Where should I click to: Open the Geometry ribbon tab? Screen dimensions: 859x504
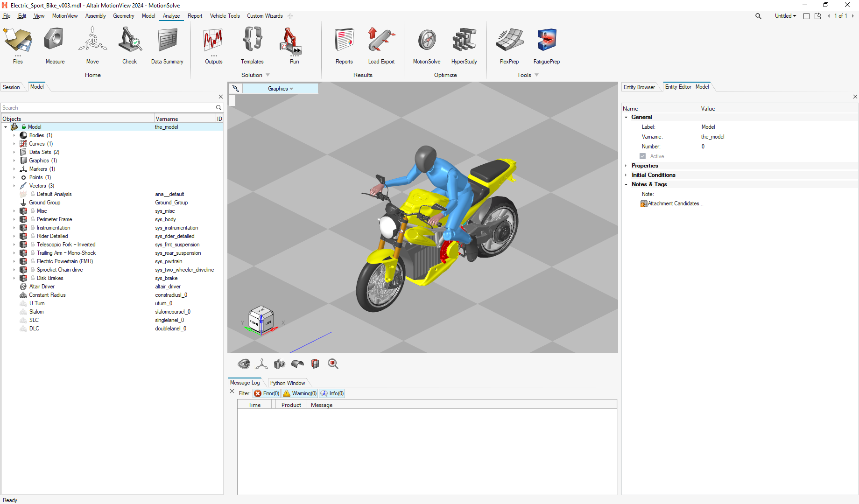click(x=123, y=16)
